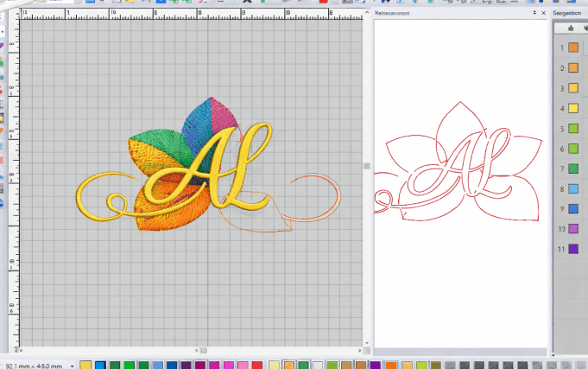Select blue color block 9 in sequence
This screenshot has width=588, height=369.
(x=572, y=209)
